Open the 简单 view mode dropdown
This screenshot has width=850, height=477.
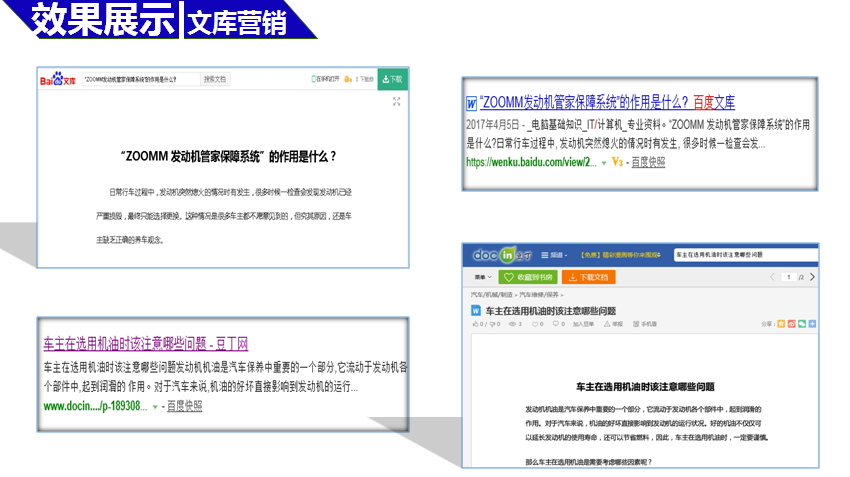483,277
